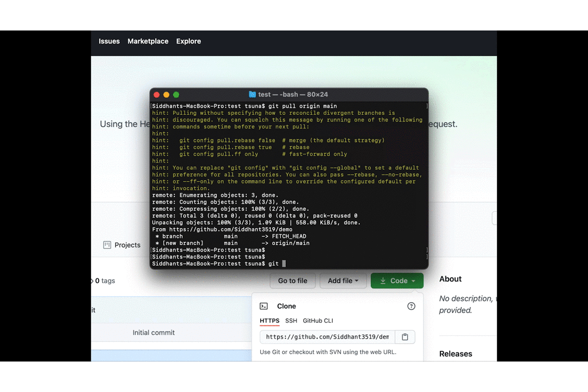This screenshot has width=588, height=392.
Task: Select the SSH clone tab
Action: [x=291, y=321]
